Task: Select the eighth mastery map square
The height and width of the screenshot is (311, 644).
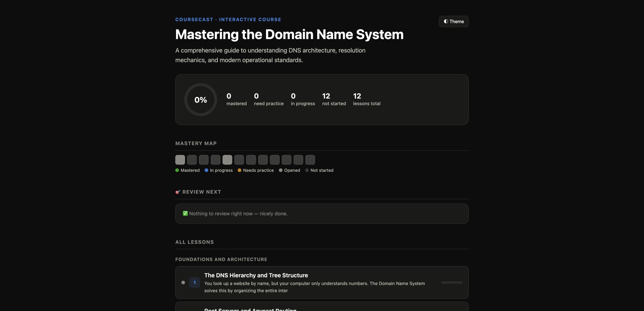Action: coord(263,160)
